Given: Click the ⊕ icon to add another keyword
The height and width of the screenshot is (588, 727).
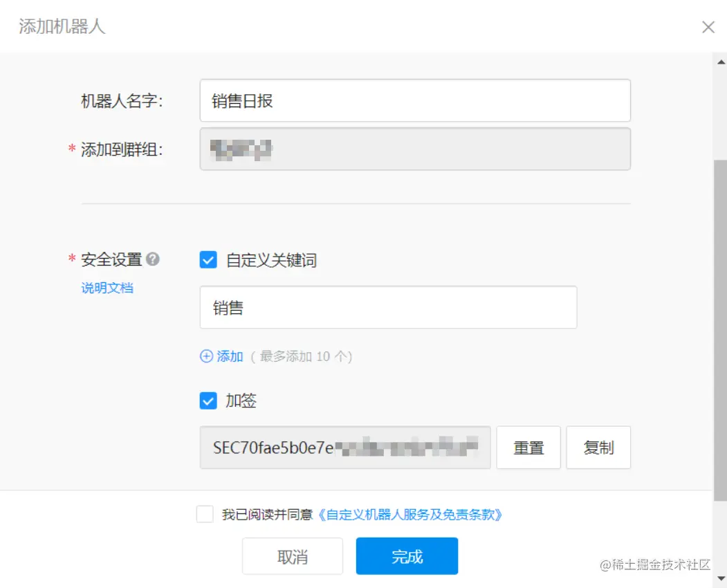Looking at the screenshot, I should 206,356.
